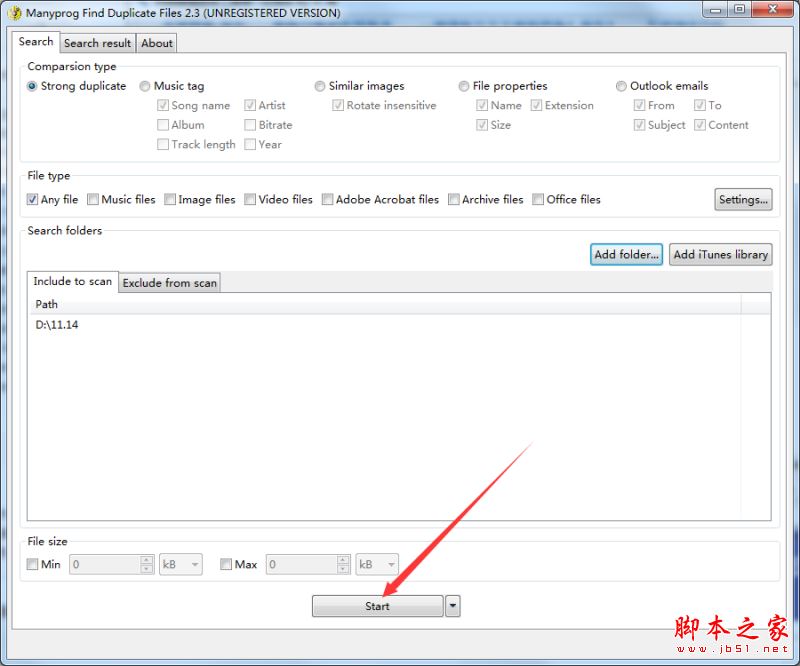Viewport: 800px width, 666px height.
Task: Click the Settings... button
Action: tap(743, 200)
